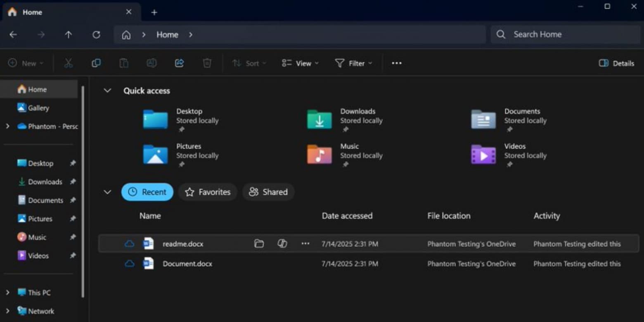Image resolution: width=644 pixels, height=322 pixels.
Task: Open the New dropdown menu
Action: tap(26, 63)
